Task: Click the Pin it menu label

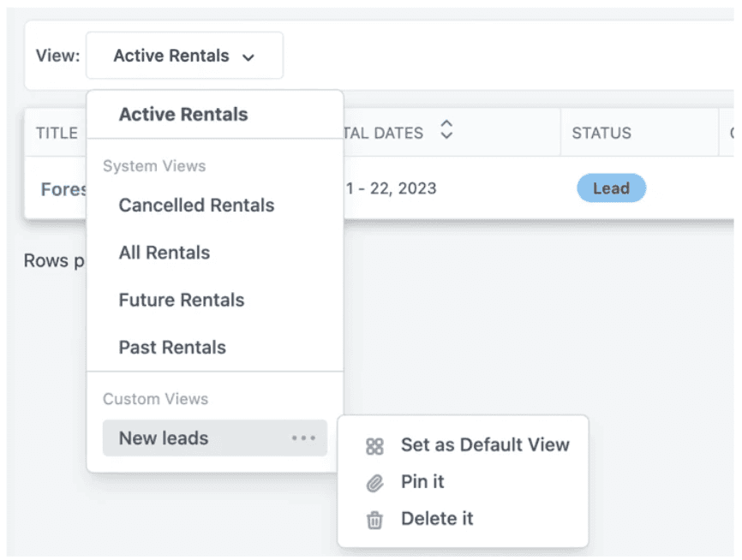Action: click(422, 482)
